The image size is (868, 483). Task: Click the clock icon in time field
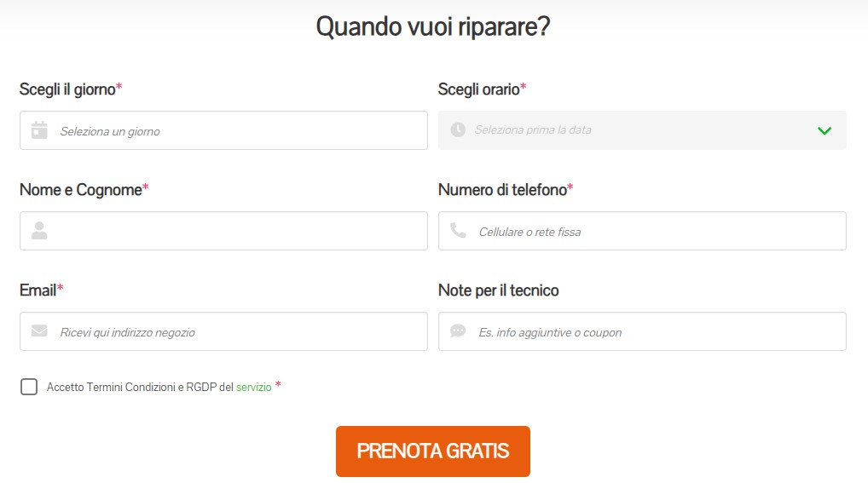coord(458,129)
